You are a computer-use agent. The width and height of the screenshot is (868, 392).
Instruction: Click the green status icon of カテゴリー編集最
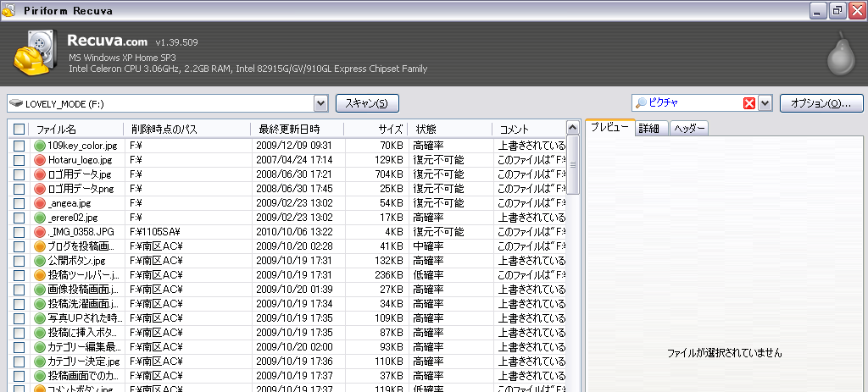[39, 346]
